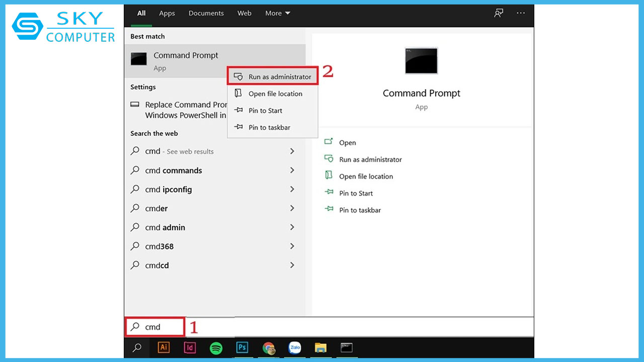Click Pin to taskbar in right pane
644x362 pixels.
point(360,210)
